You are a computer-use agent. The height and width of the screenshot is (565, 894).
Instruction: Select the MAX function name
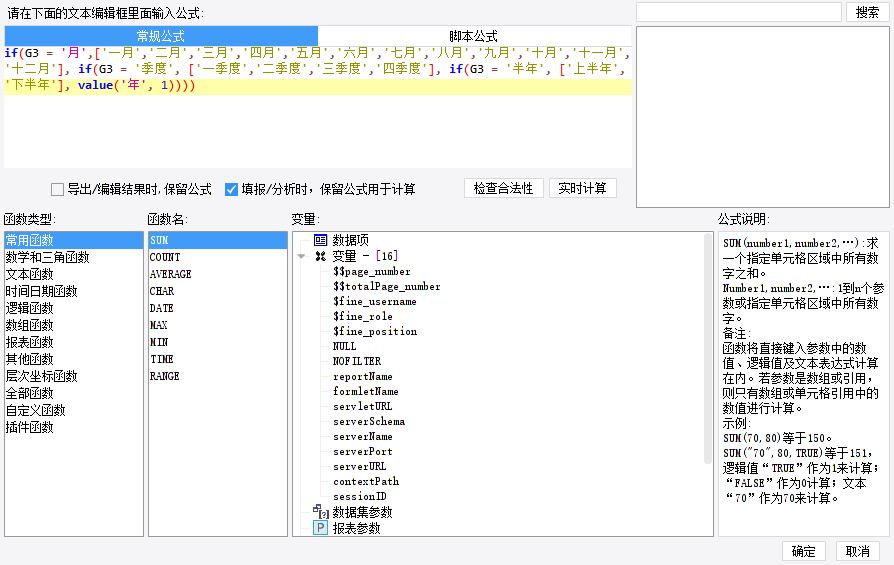pos(218,325)
